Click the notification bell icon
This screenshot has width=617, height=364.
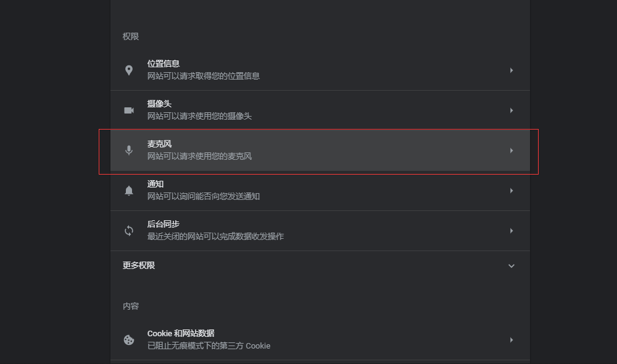coord(129,191)
